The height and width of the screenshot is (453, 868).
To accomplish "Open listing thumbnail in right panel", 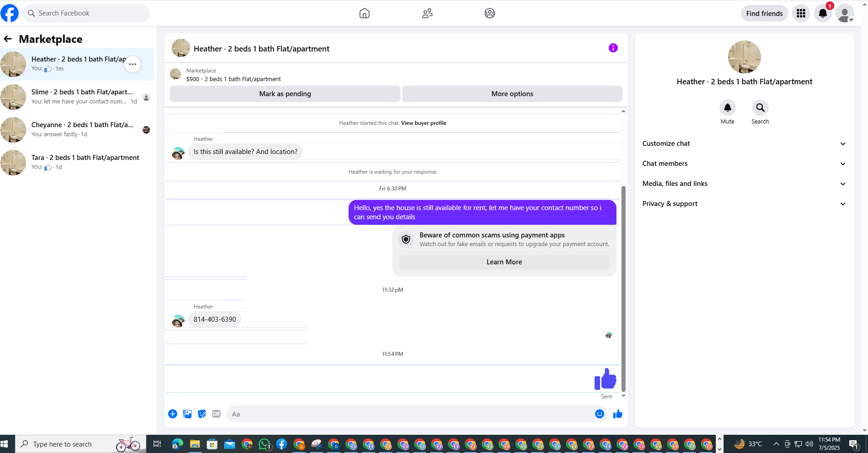I will tap(745, 57).
